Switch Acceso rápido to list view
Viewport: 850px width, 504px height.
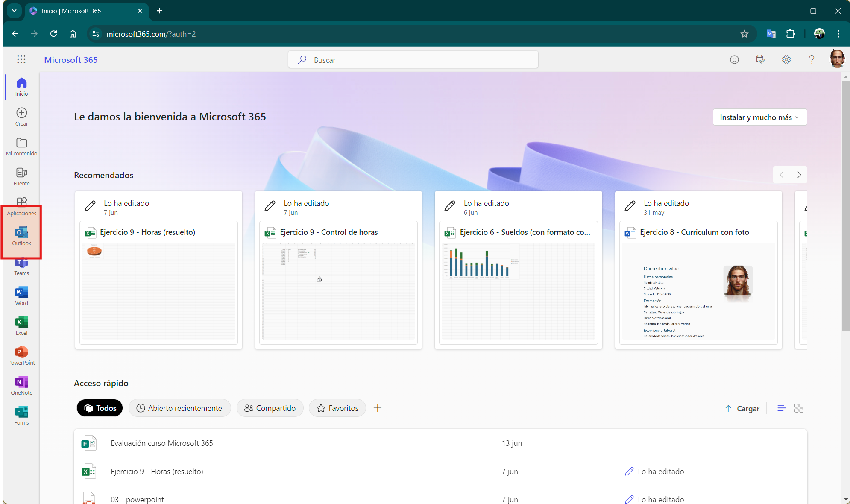pyautogui.click(x=781, y=408)
